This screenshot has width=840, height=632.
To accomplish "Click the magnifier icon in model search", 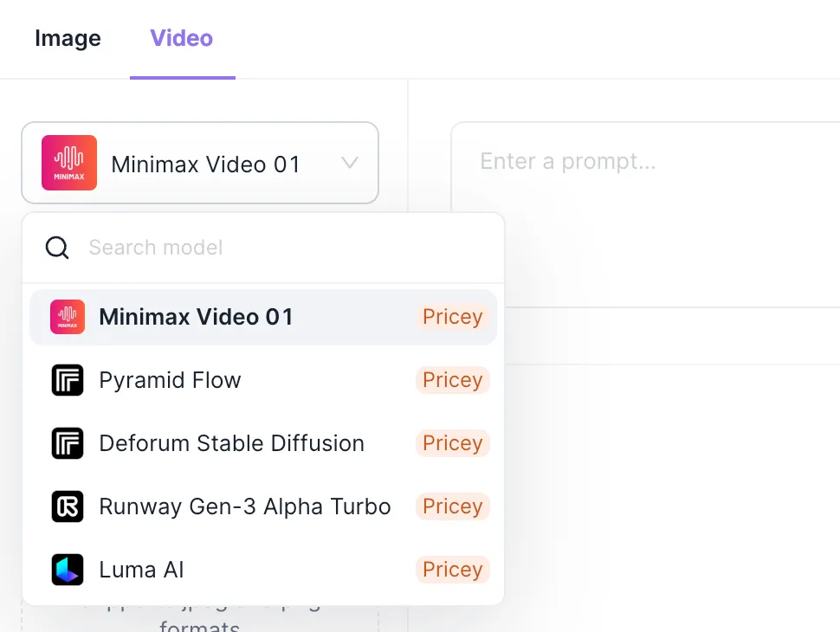I will point(57,248).
